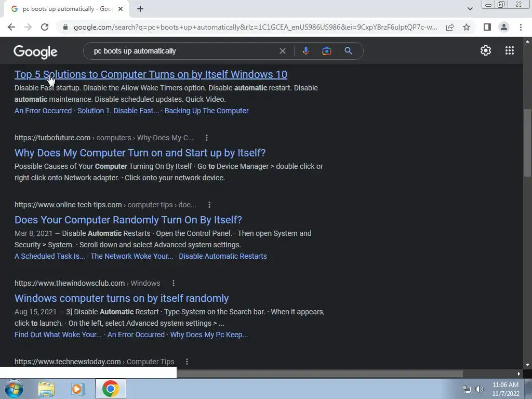The height and width of the screenshot is (399, 532).
Task: Click the technewstoday.com URL breadcrumb
Action: coord(94,362)
